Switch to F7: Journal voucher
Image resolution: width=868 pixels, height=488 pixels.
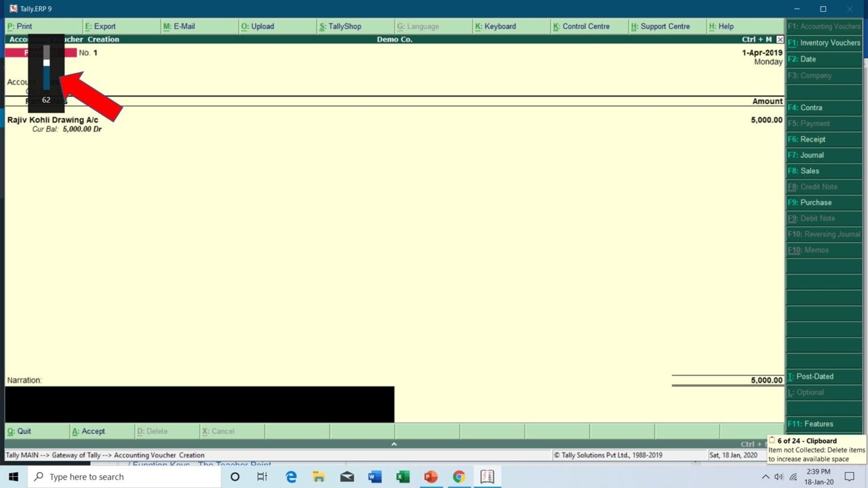pos(824,155)
